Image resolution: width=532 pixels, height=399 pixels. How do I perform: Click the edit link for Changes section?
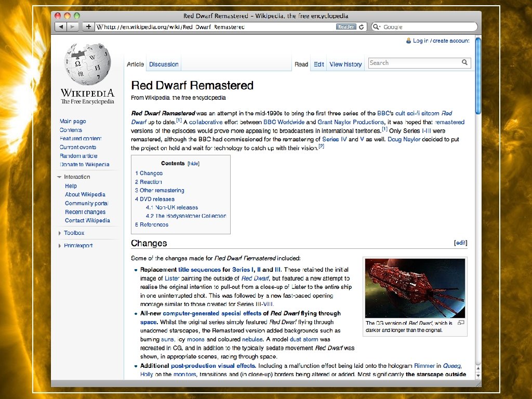pyautogui.click(x=460, y=243)
